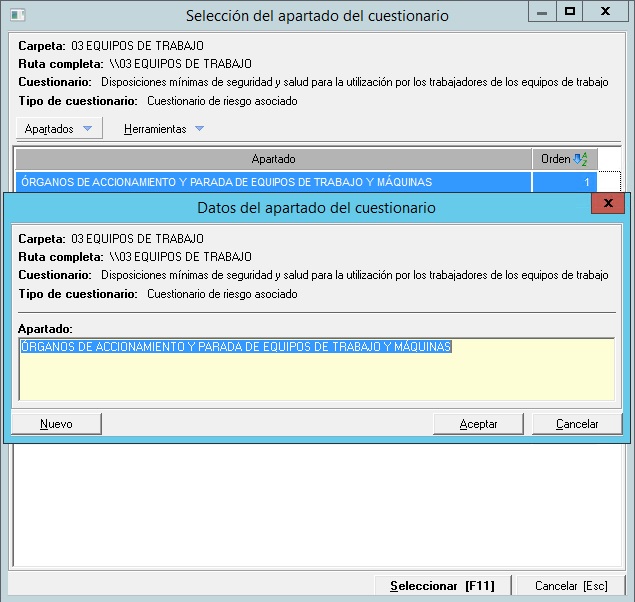The height and width of the screenshot is (602, 635).
Task: Confirm with the Aceptar button
Action: coord(478,424)
